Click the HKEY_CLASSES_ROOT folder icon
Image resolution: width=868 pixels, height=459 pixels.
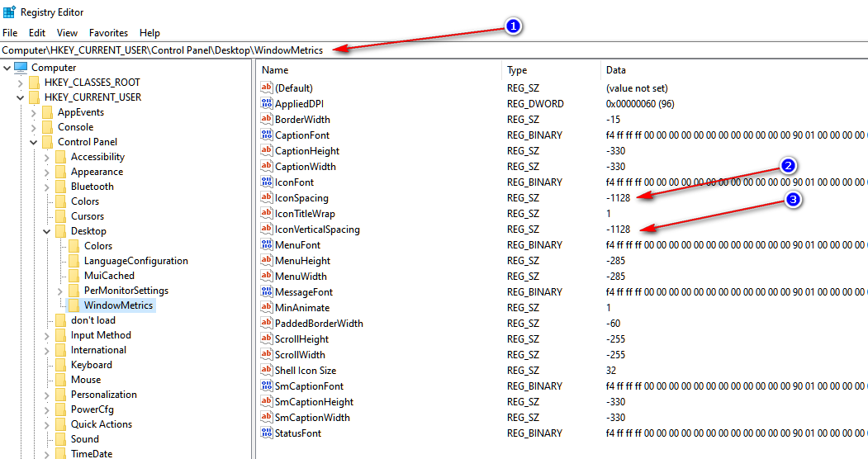coord(35,83)
